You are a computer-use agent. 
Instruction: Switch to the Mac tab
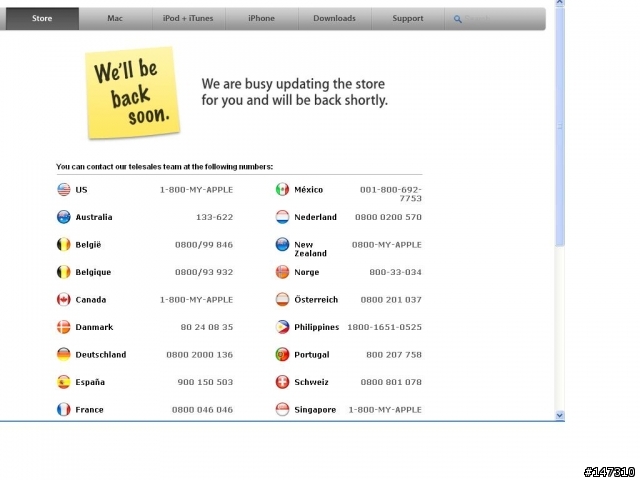115,18
